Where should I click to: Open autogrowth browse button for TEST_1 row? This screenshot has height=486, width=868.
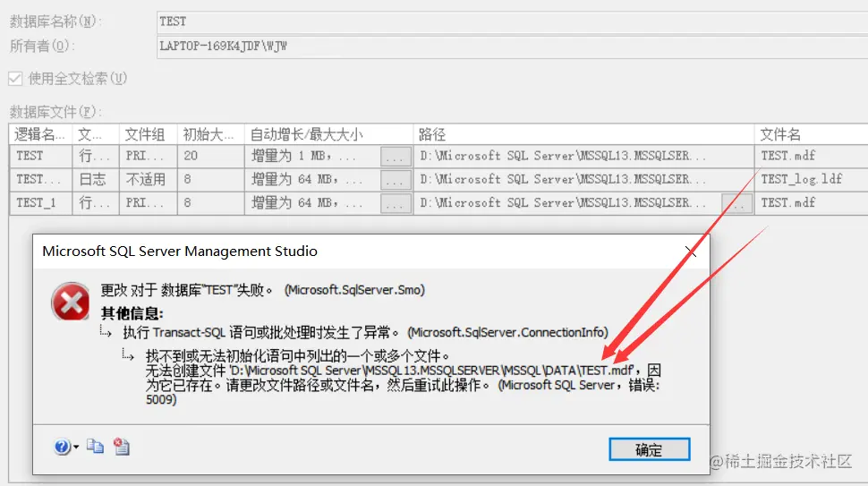(396, 204)
